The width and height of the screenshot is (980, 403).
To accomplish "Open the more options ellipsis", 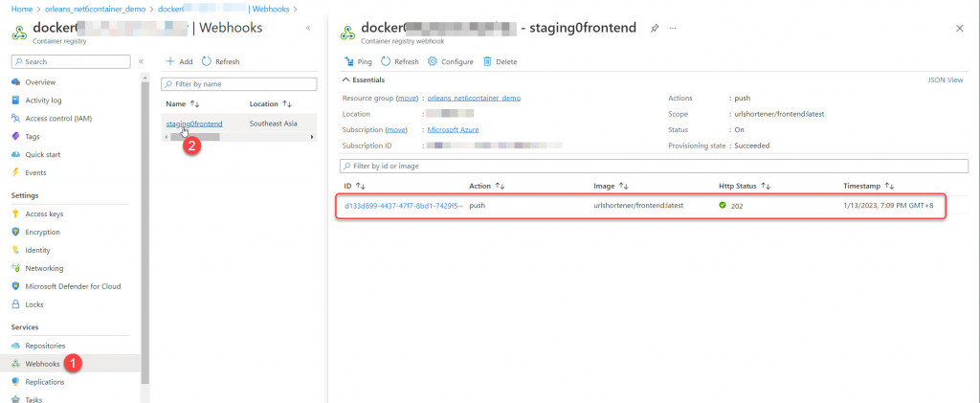I will click(673, 28).
